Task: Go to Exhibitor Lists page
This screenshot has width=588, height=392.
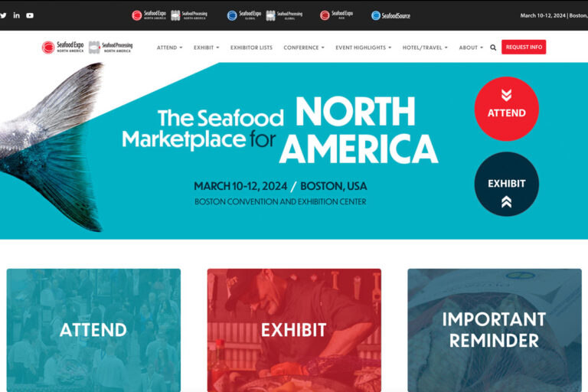Action: 251,47
